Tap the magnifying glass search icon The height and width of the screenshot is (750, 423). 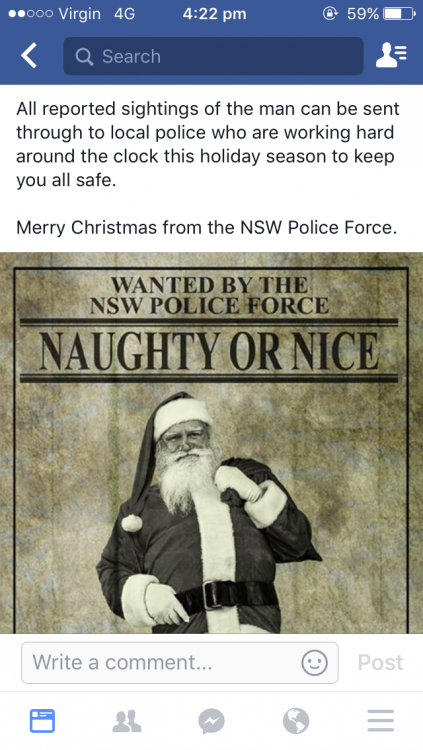84,57
